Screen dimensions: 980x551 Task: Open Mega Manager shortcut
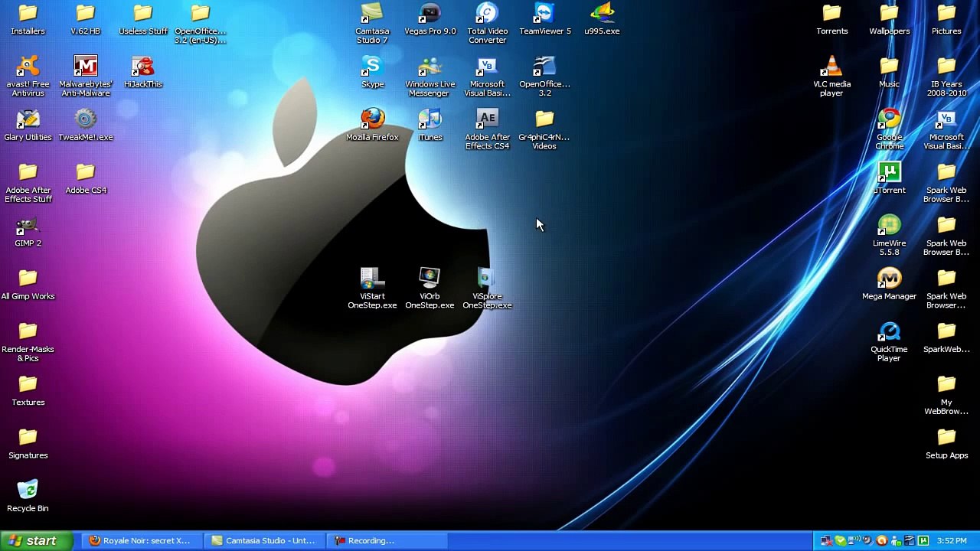889,285
